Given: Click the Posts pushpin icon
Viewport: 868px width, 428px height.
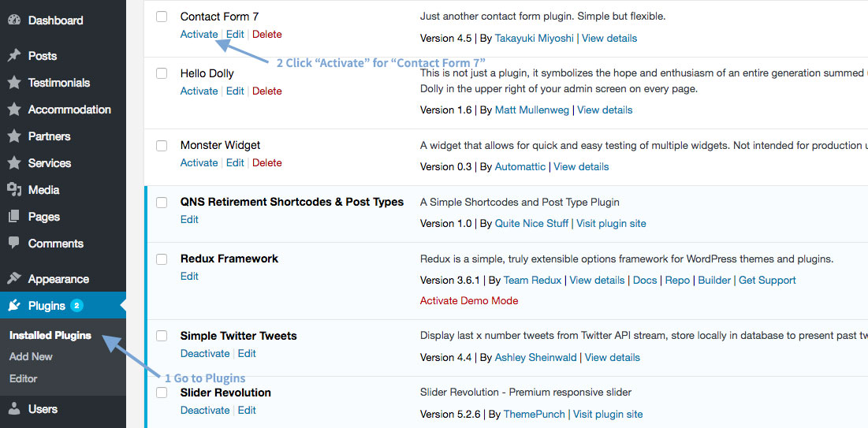Looking at the screenshot, I should click(x=14, y=56).
